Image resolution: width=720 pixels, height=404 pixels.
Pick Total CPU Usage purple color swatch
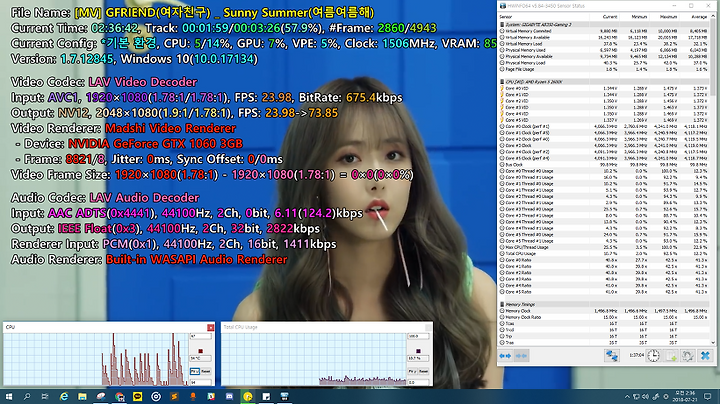coord(418,351)
